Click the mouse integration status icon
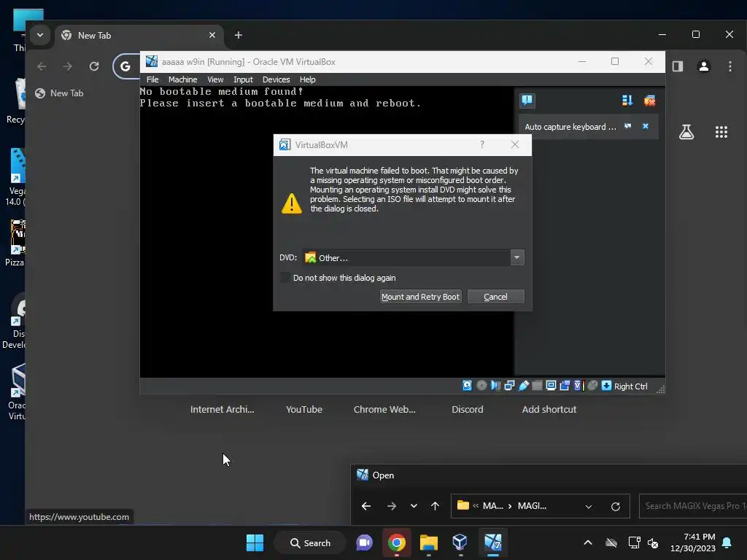This screenshot has width=747, height=560. pyautogui.click(x=592, y=386)
